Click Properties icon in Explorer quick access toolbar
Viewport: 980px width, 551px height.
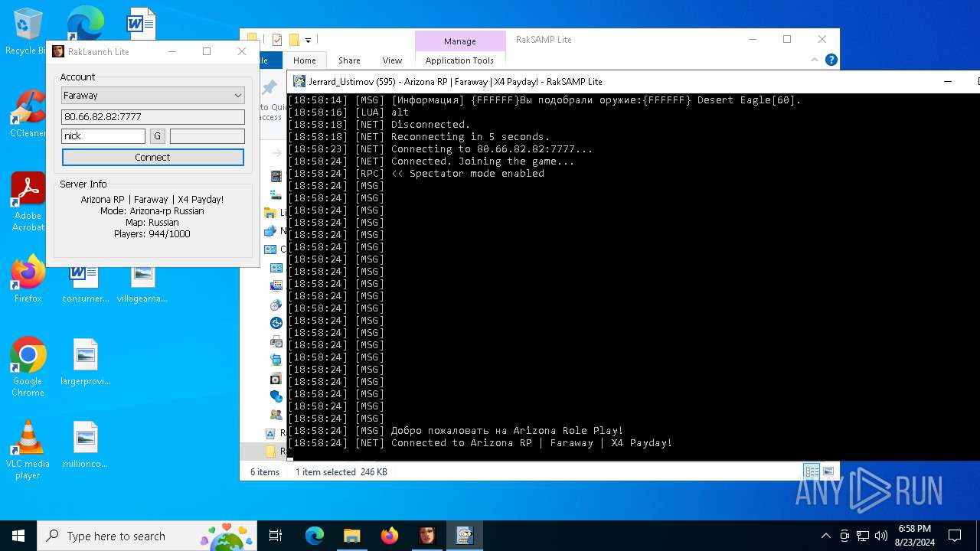[x=277, y=40]
